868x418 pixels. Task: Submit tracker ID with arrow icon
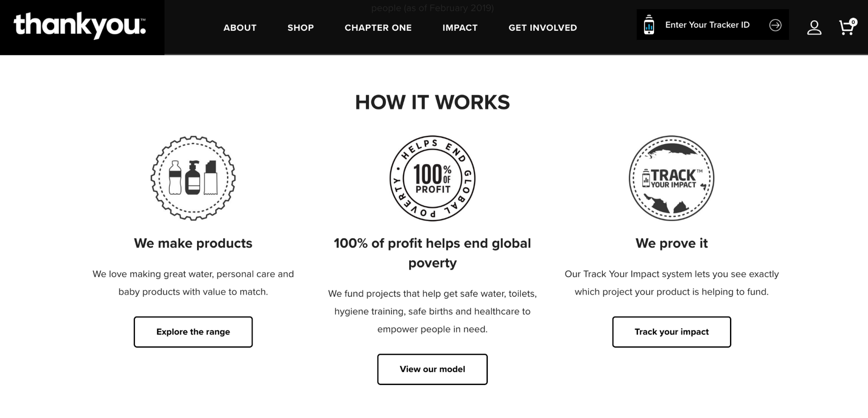[x=775, y=25]
